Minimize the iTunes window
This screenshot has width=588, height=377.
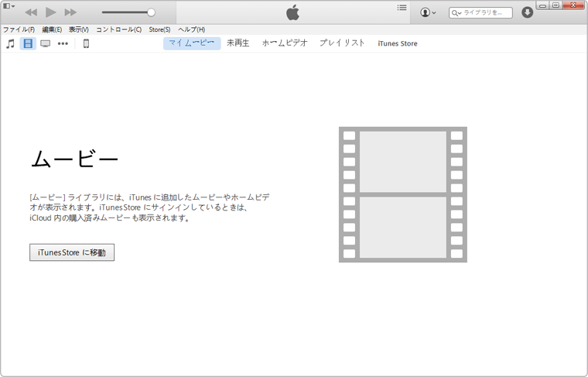pyautogui.click(x=542, y=5)
